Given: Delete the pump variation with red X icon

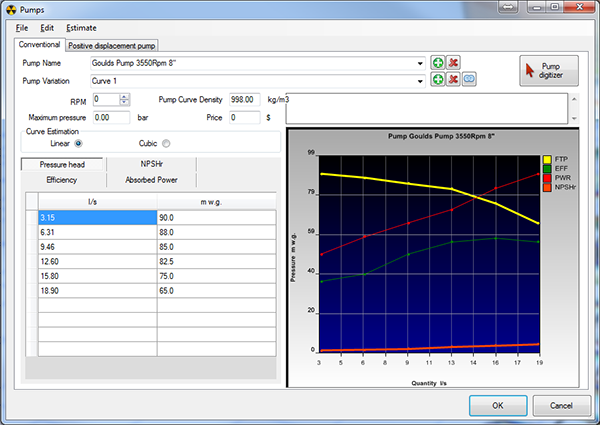Looking at the screenshot, I should click(x=453, y=78).
